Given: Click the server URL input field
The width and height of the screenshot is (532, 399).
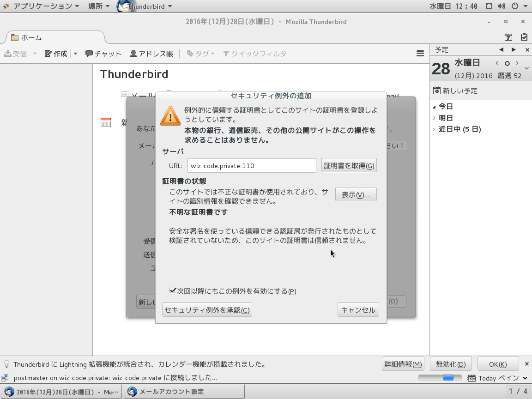Looking at the screenshot, I should pyautogui.click(x=252, y=166).
